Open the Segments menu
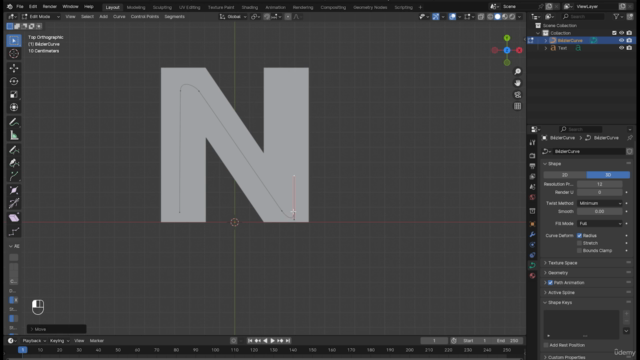The height and width of the screenshot is (360, 640). pos(174,17)
